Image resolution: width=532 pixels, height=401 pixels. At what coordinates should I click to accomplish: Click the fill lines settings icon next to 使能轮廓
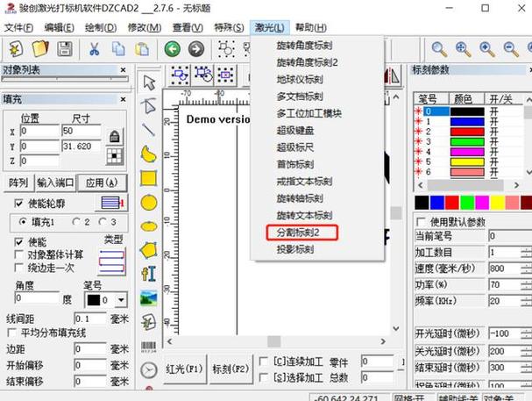(112, 203)
